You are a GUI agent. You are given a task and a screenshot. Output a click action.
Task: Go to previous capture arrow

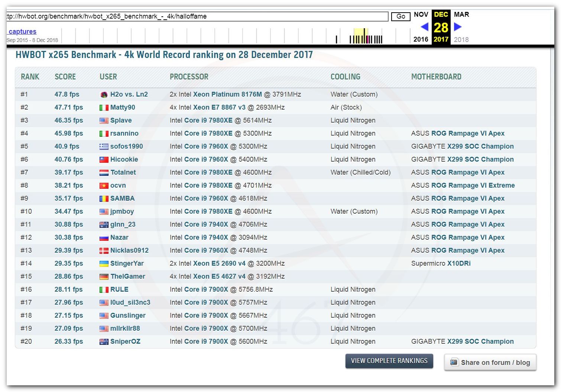(424, 27)
